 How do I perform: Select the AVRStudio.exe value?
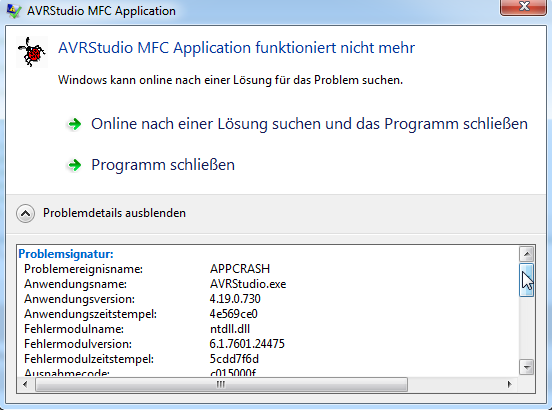coord(248,284)
